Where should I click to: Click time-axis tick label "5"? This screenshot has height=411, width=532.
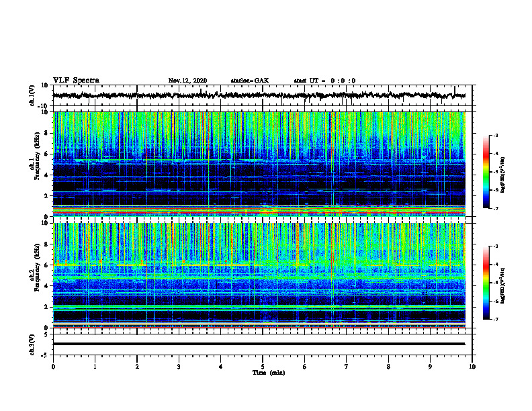pos(262,367)
